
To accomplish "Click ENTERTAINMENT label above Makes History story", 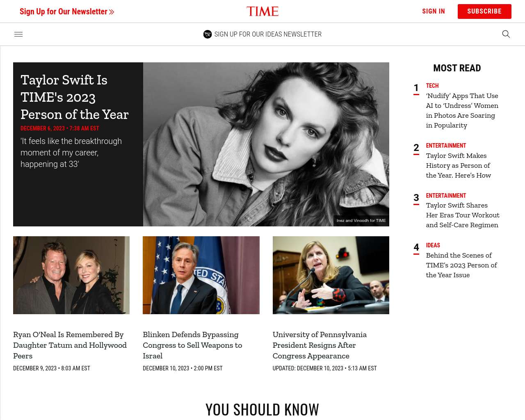I will coord(446,146).
